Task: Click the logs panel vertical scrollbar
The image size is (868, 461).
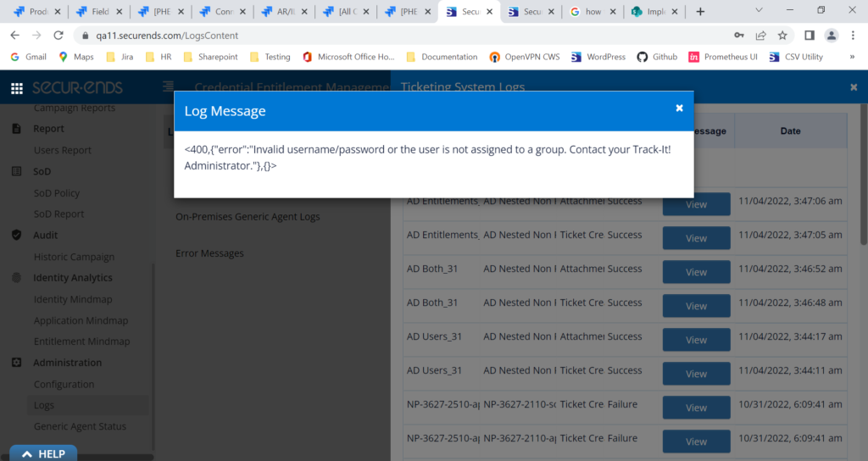Action: pyautogui.click(x=863, y=173)
